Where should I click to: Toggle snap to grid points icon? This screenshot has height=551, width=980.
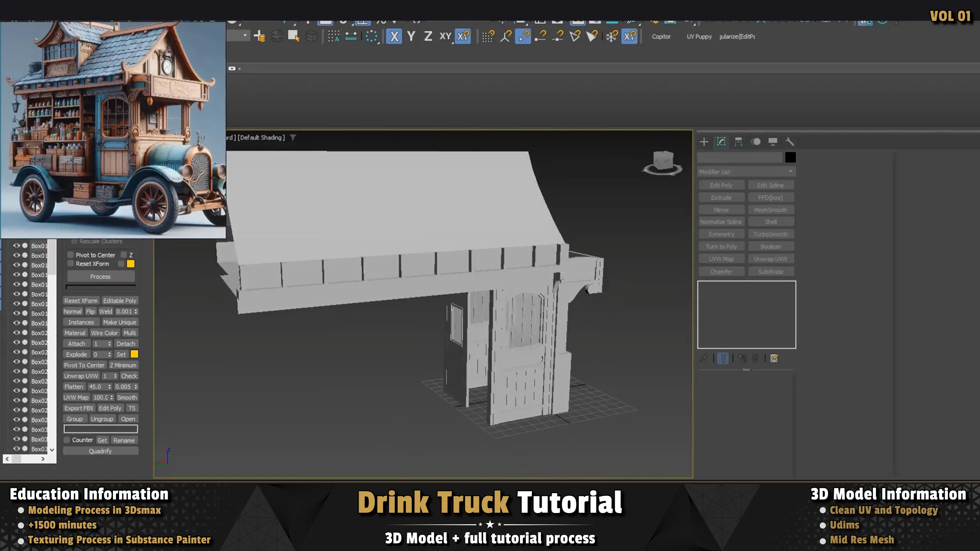pyautogui.click(x=488, y=37)
